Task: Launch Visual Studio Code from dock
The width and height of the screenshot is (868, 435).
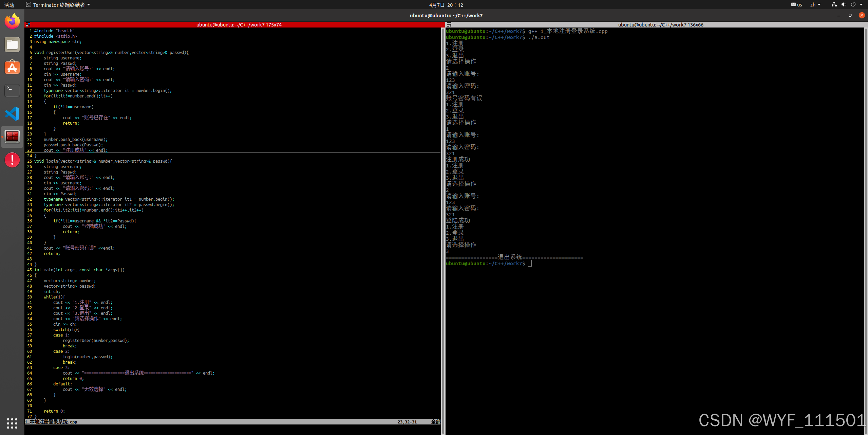Action: [12, 114]
